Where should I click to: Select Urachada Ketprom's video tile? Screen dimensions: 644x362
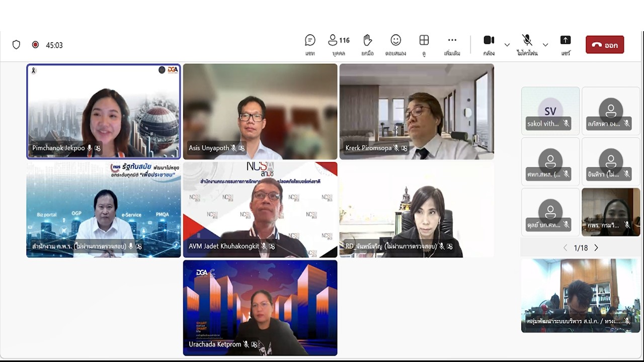[x=260, y=307]
